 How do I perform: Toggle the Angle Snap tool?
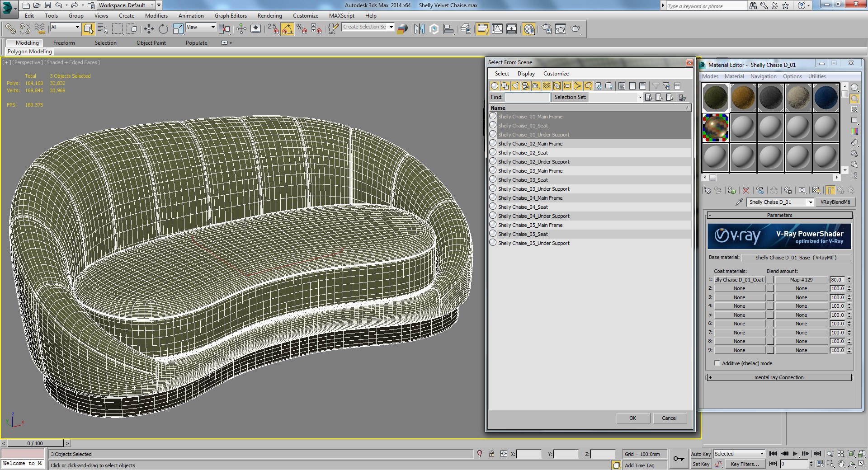288,29
